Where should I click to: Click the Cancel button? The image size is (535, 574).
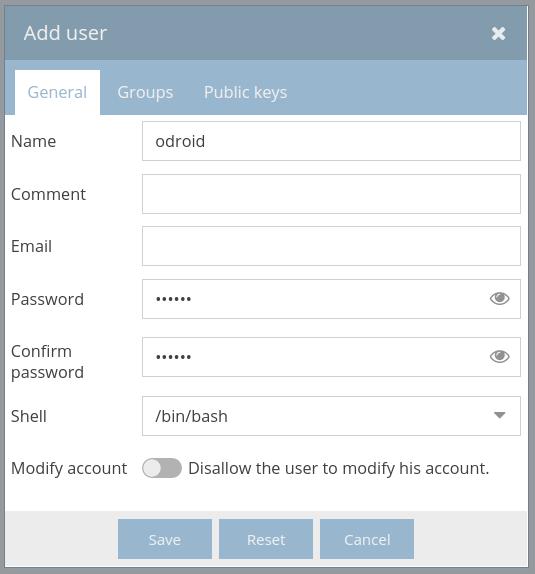click(367, 539)
